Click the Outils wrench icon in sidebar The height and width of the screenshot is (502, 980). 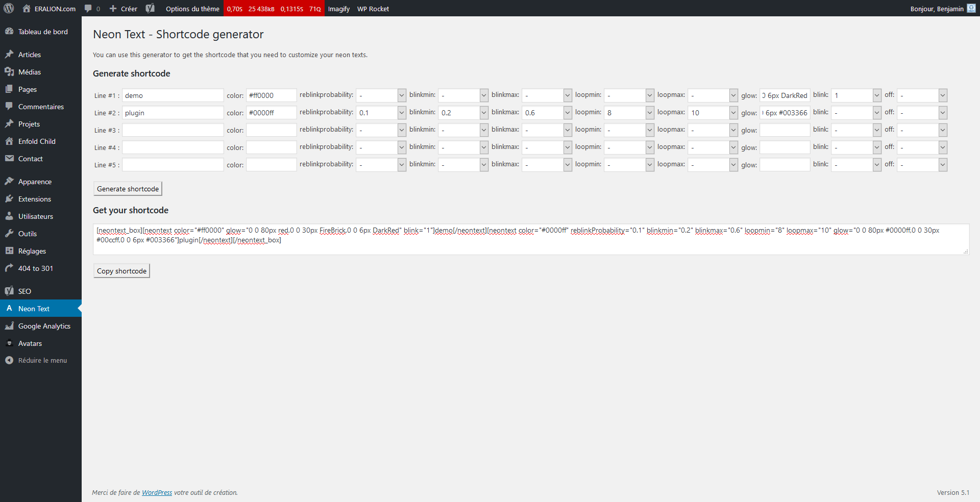[9, 234]
